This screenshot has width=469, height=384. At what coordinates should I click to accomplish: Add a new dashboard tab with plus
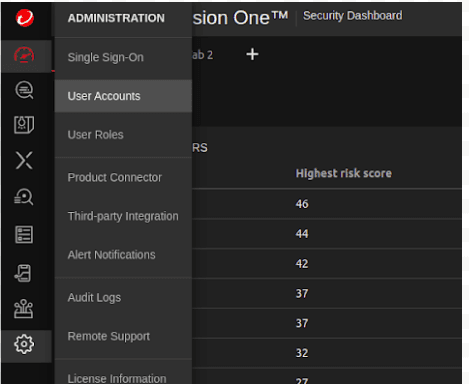252,54
